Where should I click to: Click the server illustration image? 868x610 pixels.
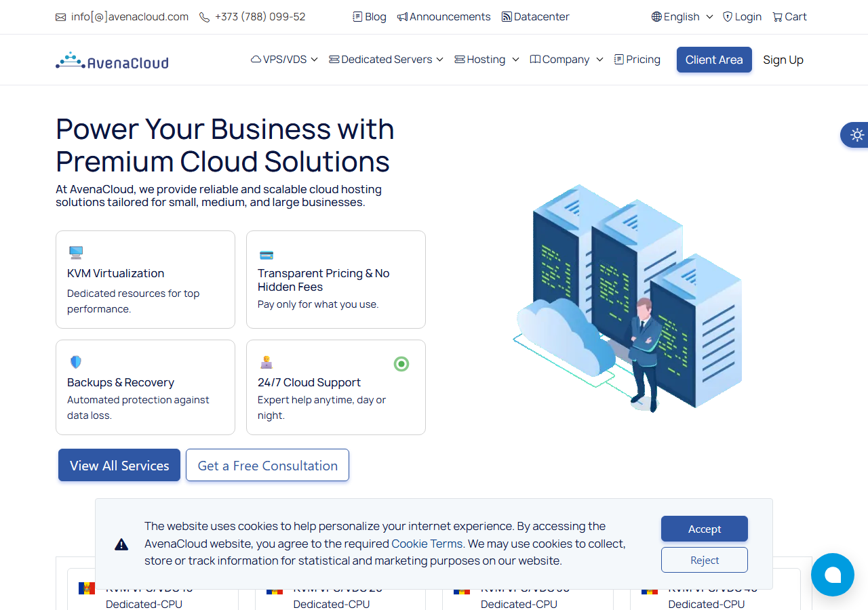tap(627, 298)
